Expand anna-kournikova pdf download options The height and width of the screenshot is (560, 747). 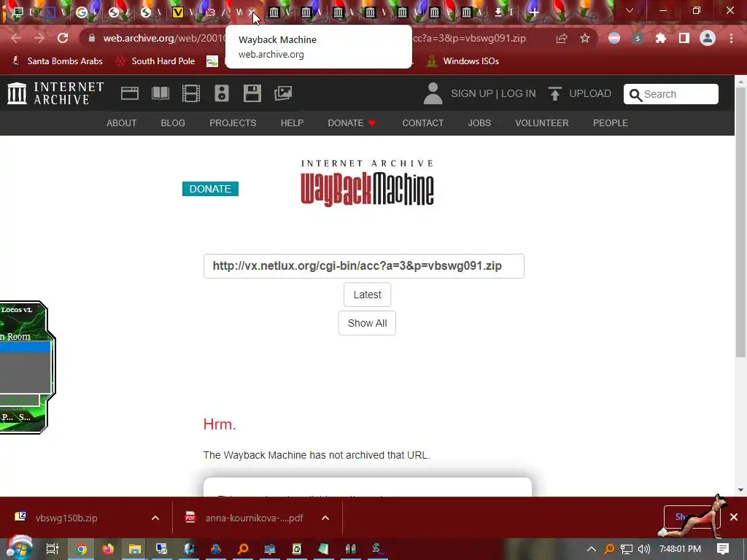click(x=325, y=518)
